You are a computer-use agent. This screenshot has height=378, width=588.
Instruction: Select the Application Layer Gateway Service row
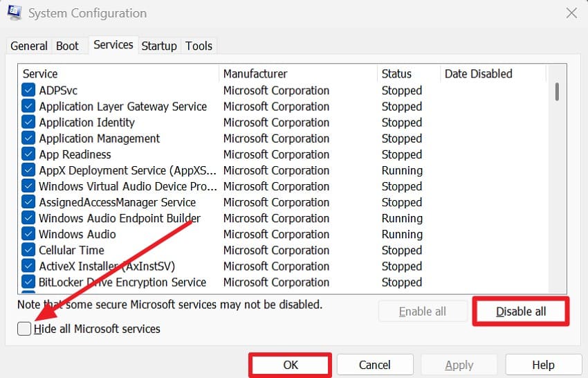[283, 107]
